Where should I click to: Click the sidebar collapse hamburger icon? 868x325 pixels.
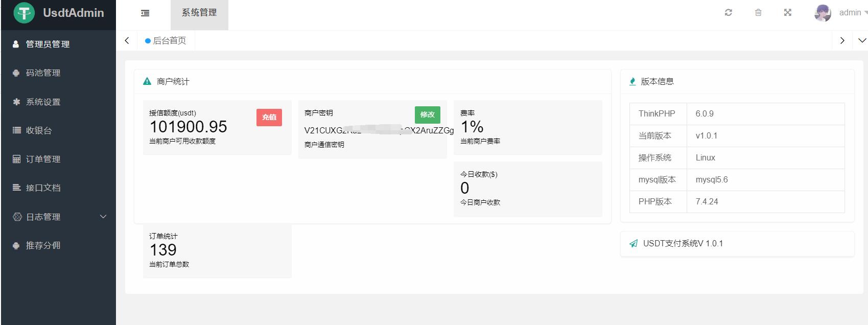145,13
